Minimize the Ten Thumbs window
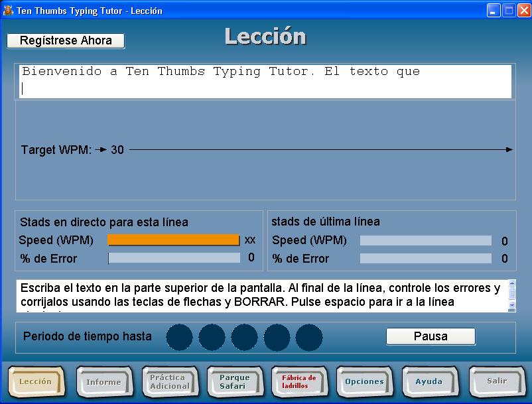 [493, 11]
